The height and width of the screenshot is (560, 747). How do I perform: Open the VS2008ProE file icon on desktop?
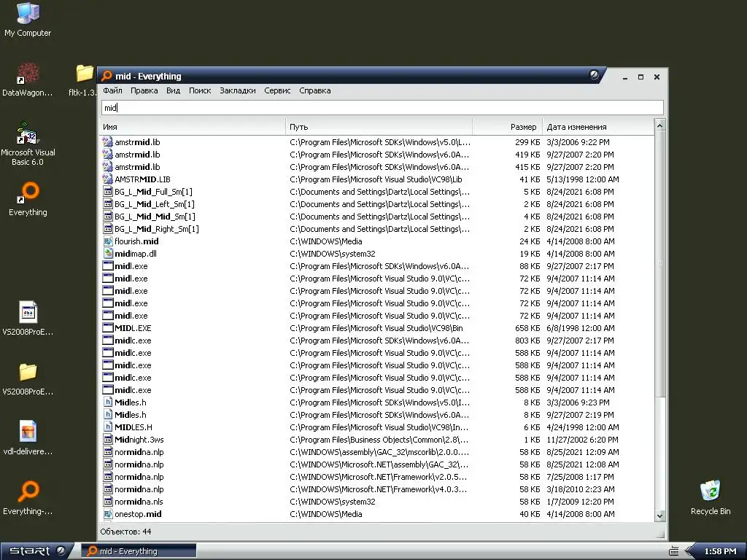point(28,318)
